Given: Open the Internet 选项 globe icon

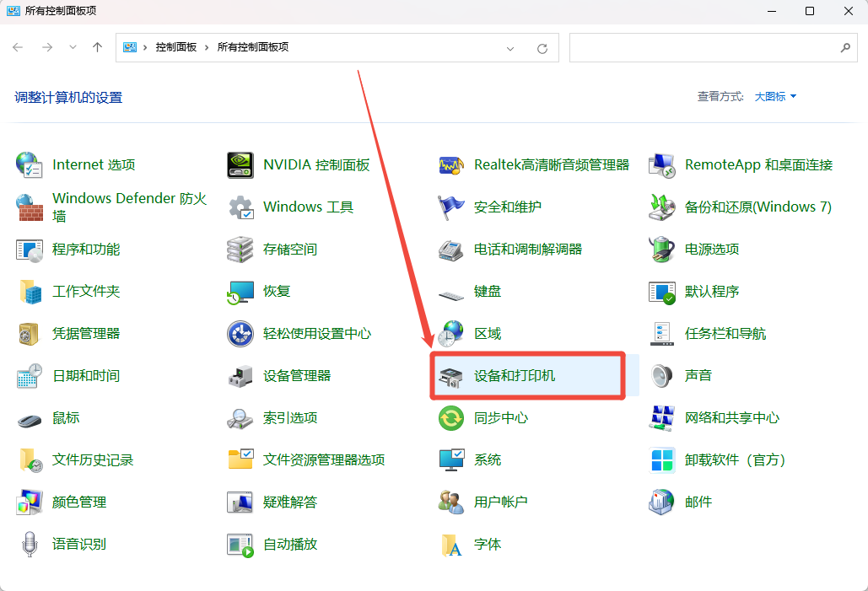Looking at the screenshot, I should tap(30, 165).
